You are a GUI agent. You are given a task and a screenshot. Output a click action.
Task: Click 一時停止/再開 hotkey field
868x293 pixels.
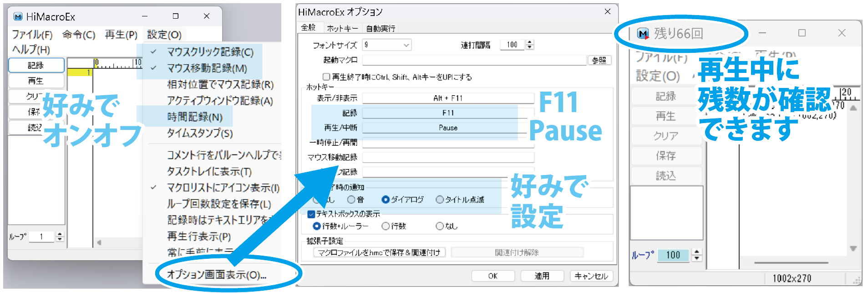tap(448, 143)
